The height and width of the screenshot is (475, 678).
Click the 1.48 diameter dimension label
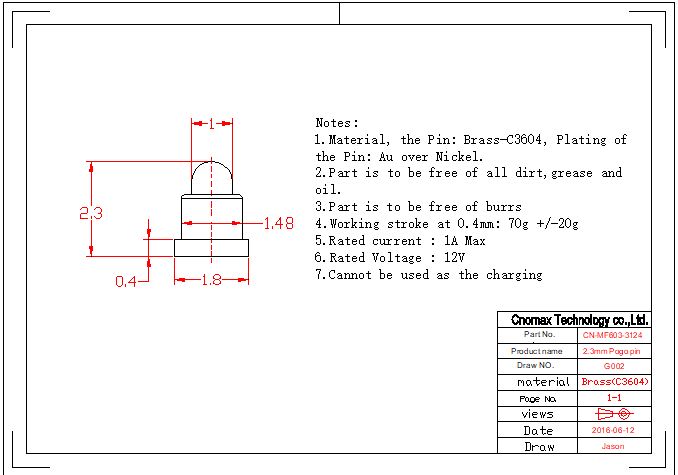278,223
